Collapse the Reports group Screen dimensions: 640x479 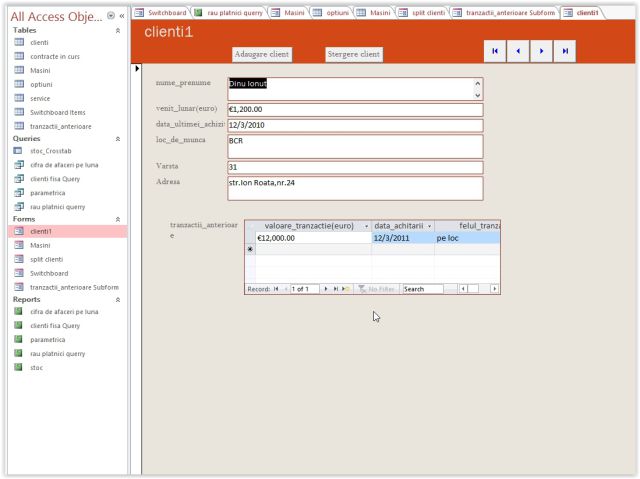click(x=118, y=299)
